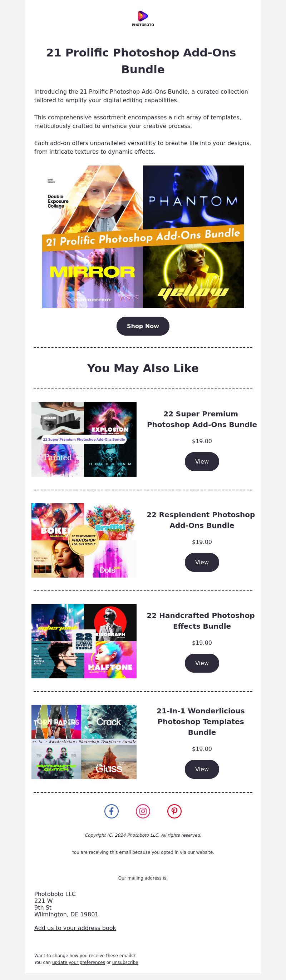The width and height of the screenshot is (286, 980).
Task: Open the 21 Prolific Add-Ons Bundle hero image
Action: (x=143, y=237)
